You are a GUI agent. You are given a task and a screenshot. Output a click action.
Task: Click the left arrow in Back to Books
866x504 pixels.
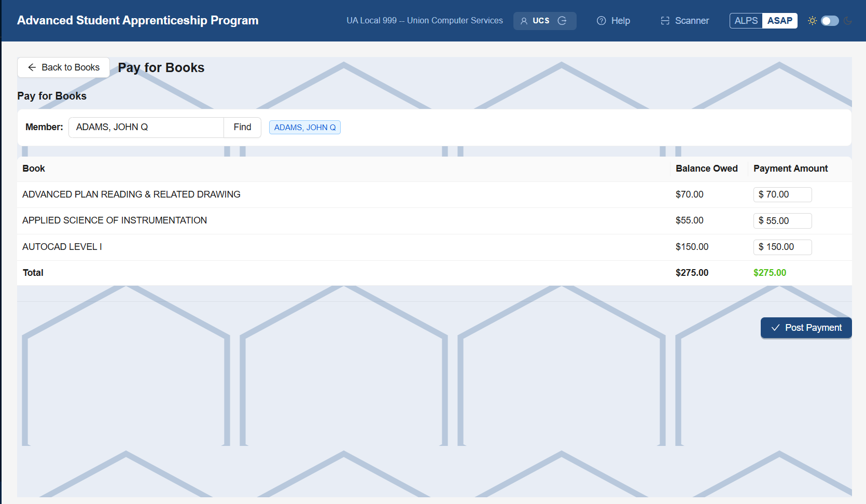point(32,67)
